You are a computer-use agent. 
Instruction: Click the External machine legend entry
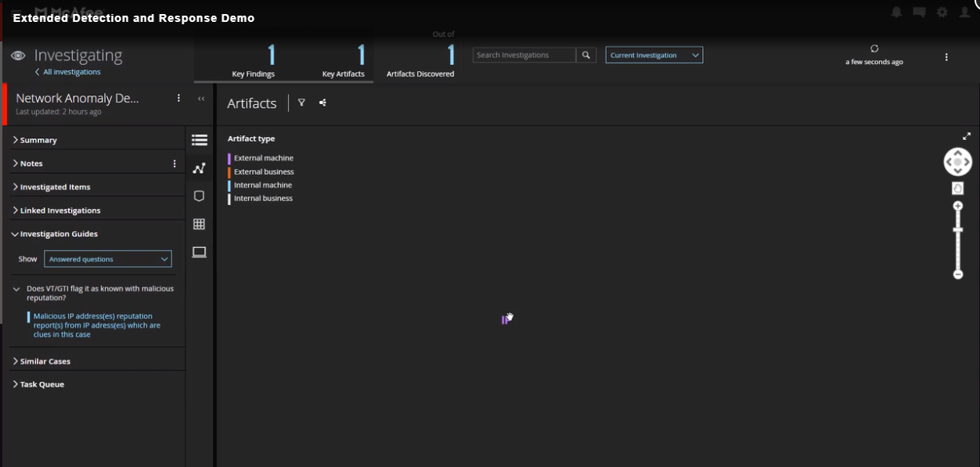(261, 158)
